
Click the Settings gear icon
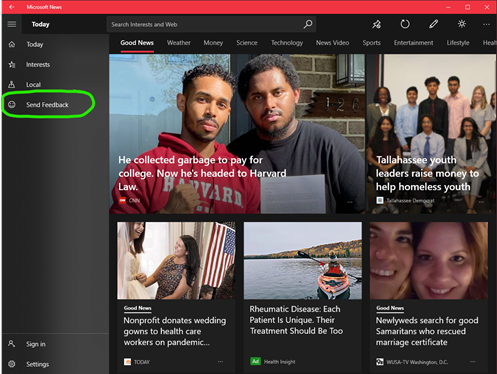pos(12,364)
